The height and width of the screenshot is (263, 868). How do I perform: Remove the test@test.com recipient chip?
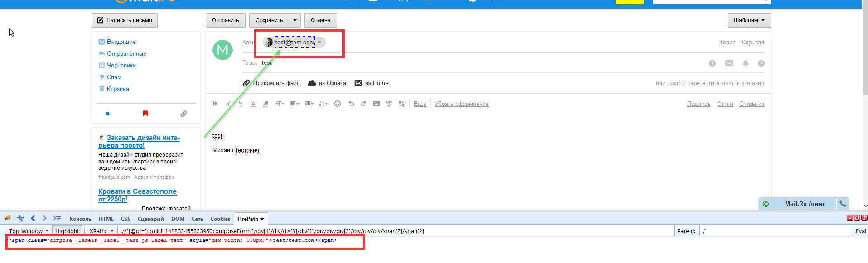pos(319,42)
